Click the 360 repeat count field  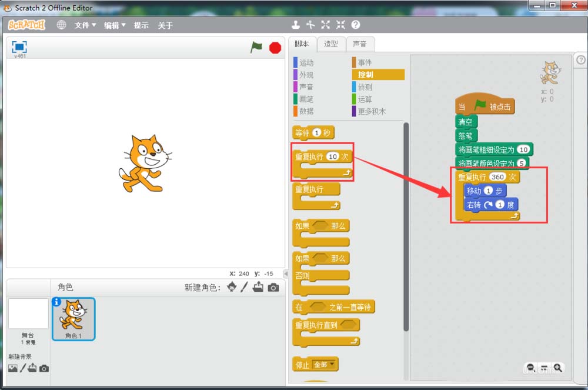click(x=497, y=177)
